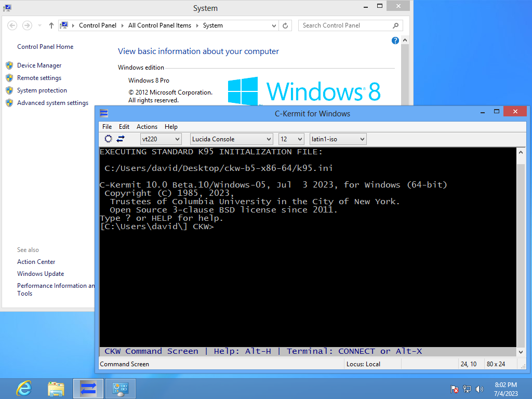The image size is (532, 399).
Task: Click the C-Kermit terminal scrollbar up arrow
Action: (x=521, y=152)
